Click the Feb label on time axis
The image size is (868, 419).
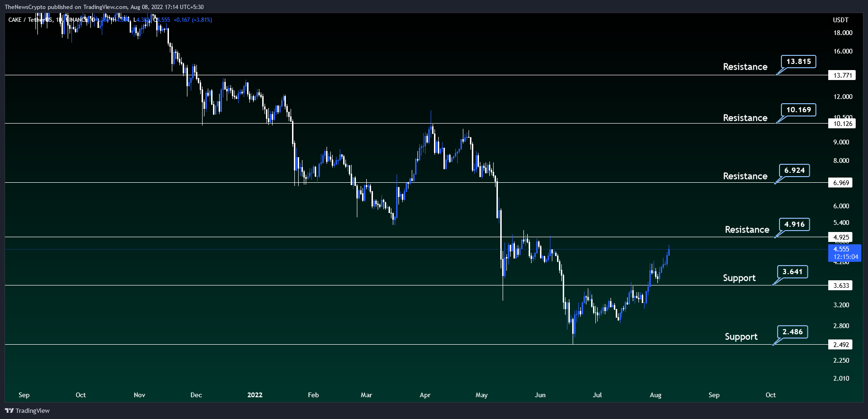pos(313,395)
